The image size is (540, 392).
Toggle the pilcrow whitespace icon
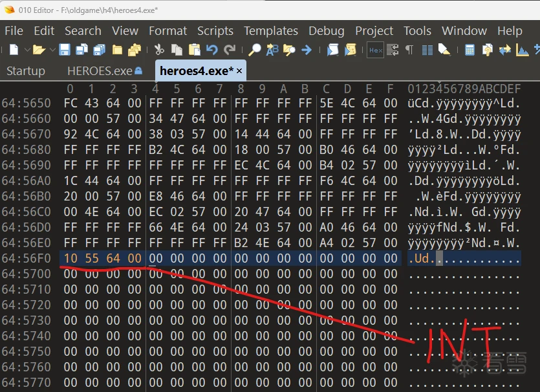coord(409,50)
